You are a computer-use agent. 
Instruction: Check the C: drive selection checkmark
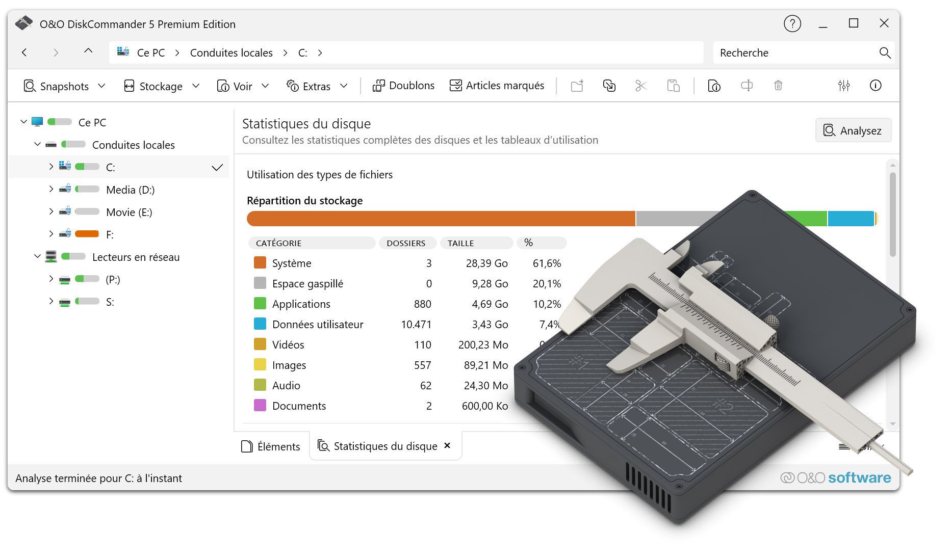(x=218, y=167)
